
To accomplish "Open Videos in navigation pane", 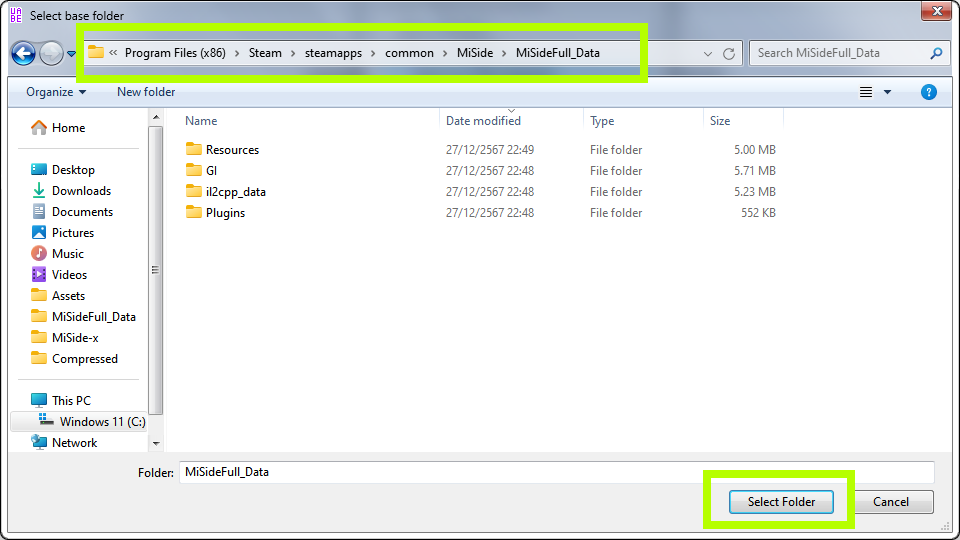I will pos(59,274).
